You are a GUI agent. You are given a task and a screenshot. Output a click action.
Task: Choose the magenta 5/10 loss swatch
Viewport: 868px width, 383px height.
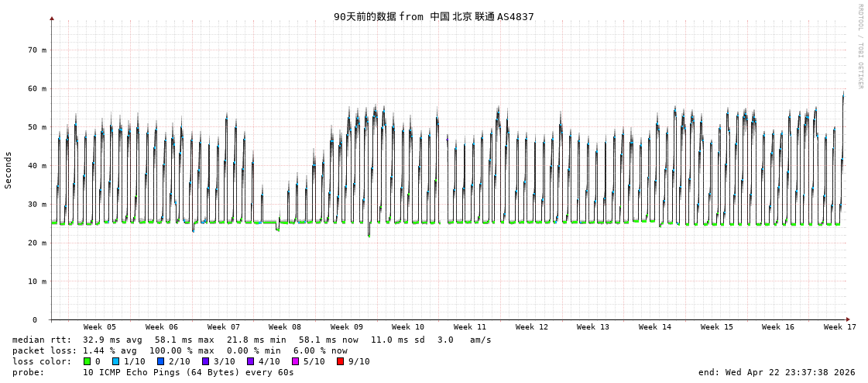tap(295, 361)
